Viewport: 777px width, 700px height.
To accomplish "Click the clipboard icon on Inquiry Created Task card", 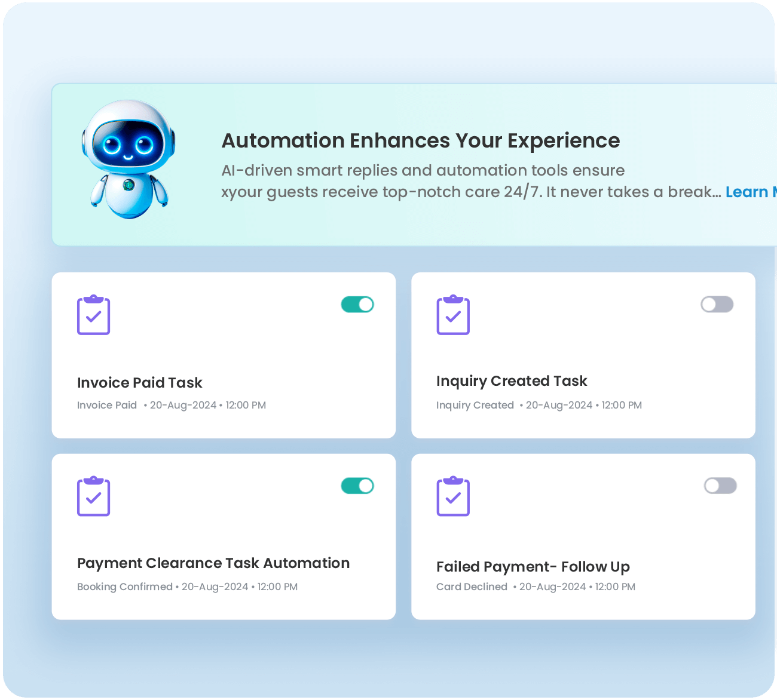I will coord(453,315).
